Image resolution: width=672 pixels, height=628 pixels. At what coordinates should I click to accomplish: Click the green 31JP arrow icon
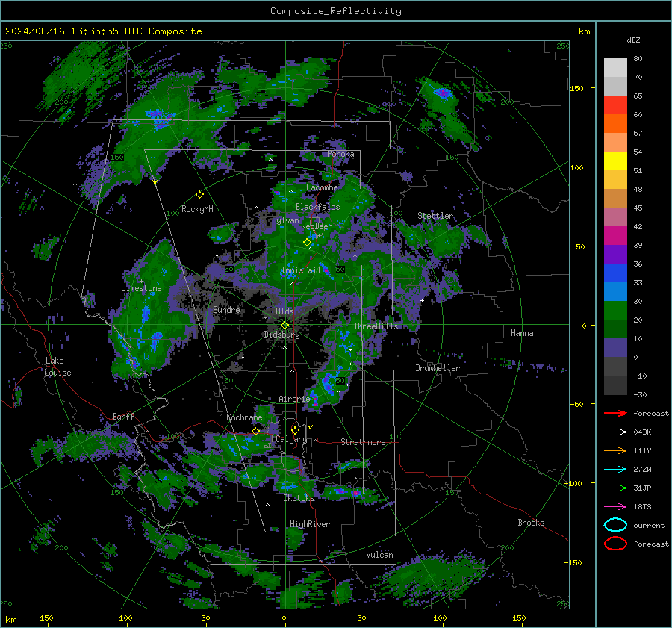[x=615, y=488]
